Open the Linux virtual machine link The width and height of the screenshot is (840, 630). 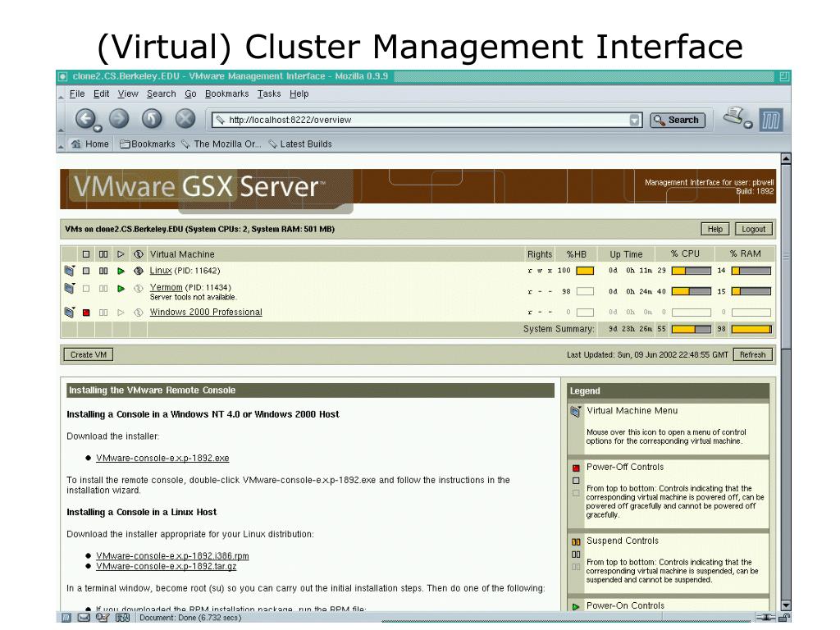pyautogui.click(x=161, y=271)
